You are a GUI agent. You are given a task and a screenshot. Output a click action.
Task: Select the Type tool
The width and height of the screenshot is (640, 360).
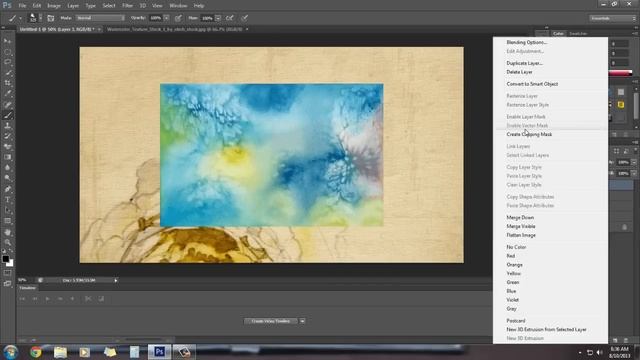click(7, 200)
